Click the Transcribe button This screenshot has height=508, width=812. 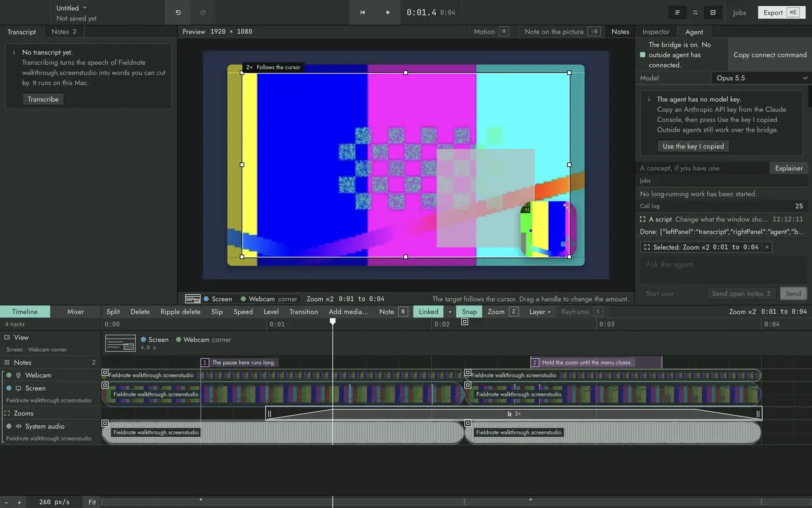(43, 99)
